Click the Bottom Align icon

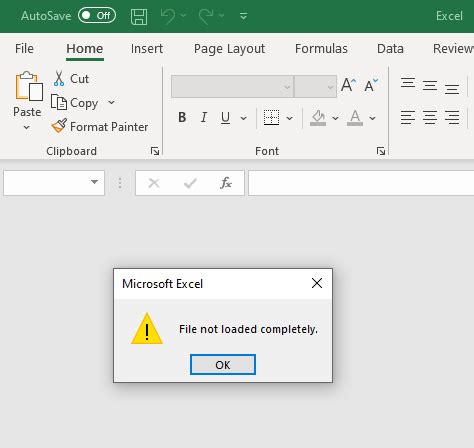pyautogui.click(x=452, y=88)
